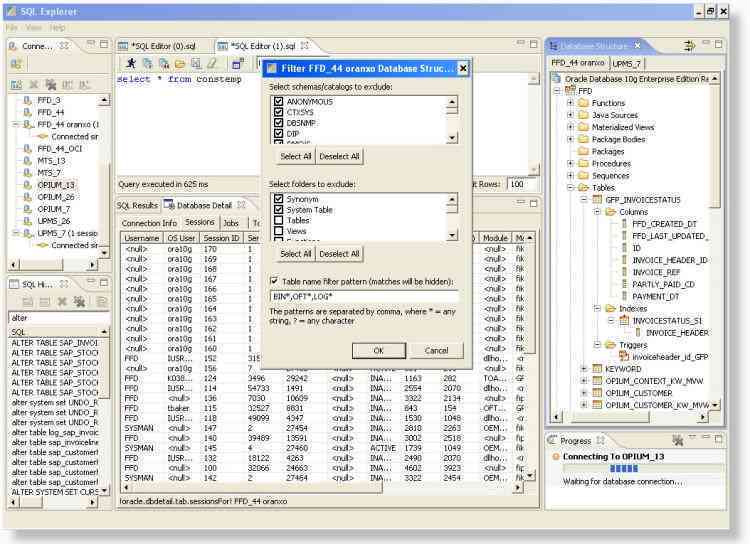
Task: Close the SQL Editor (1).sql tab
Action: 305,45
